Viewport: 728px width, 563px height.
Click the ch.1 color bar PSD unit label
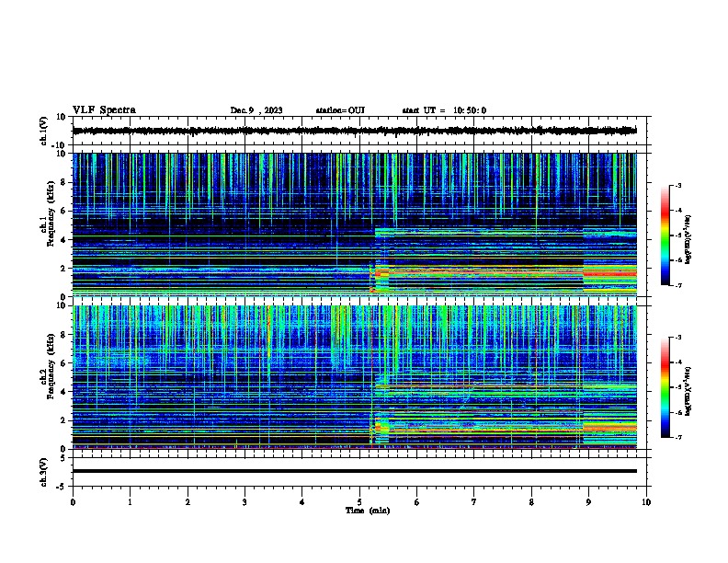pos(688,239)
